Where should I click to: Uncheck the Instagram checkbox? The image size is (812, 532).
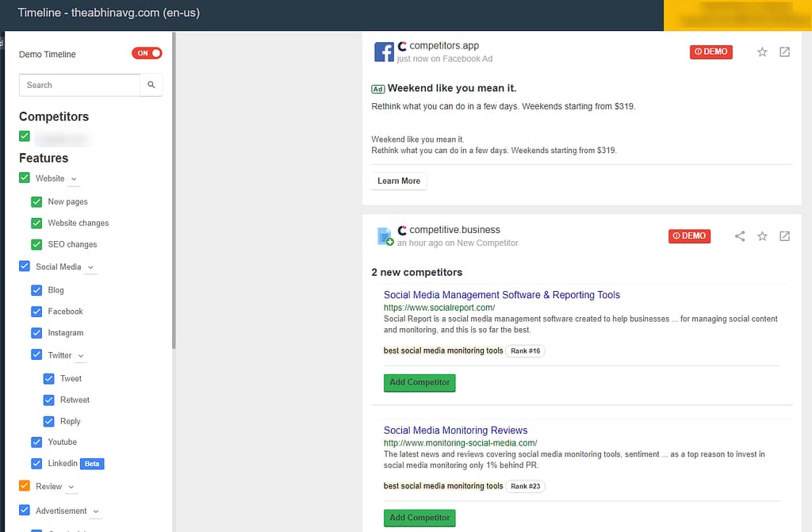tap(36, 333)
